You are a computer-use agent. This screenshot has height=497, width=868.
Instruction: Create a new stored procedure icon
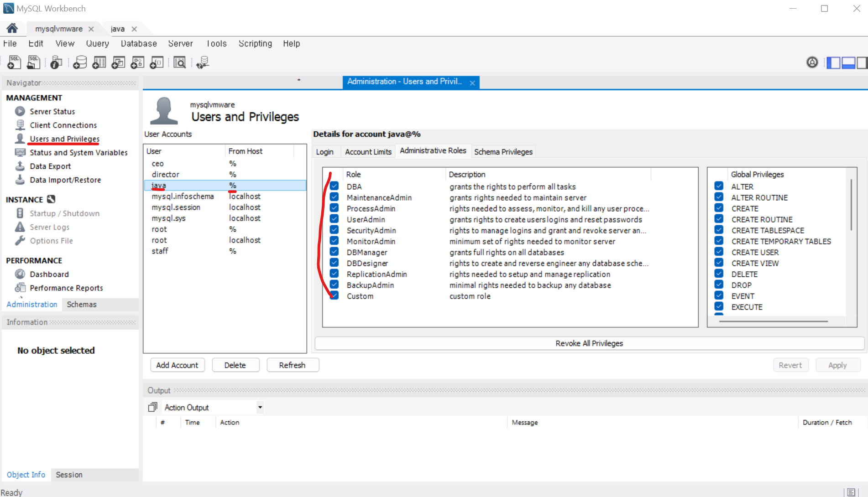tap(137, 62)
